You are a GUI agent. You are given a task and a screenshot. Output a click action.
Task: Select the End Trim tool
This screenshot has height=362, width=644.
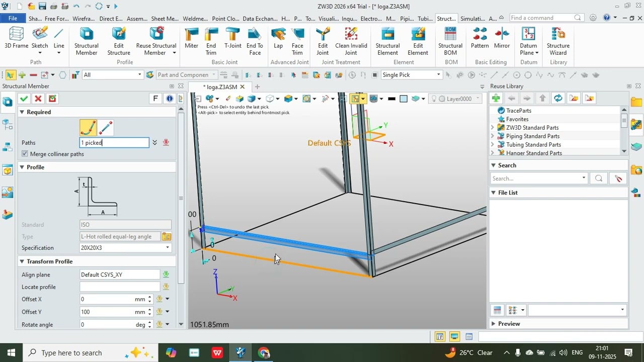point(211,41)
